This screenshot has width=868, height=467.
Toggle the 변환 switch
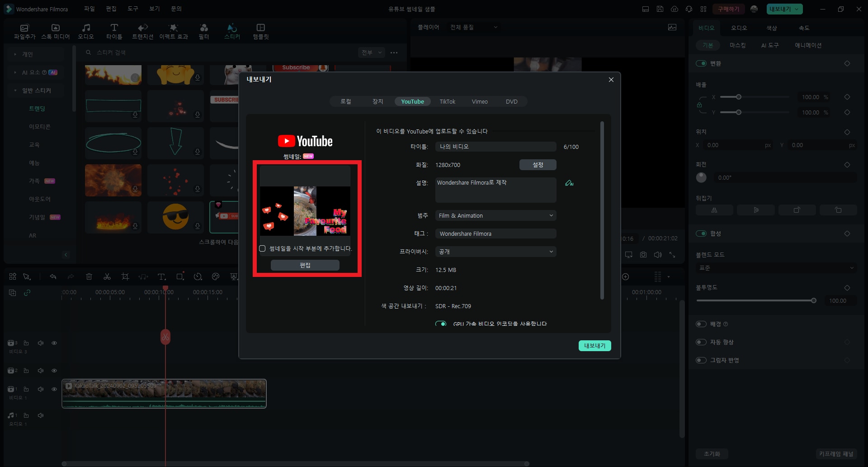point(701,63)
